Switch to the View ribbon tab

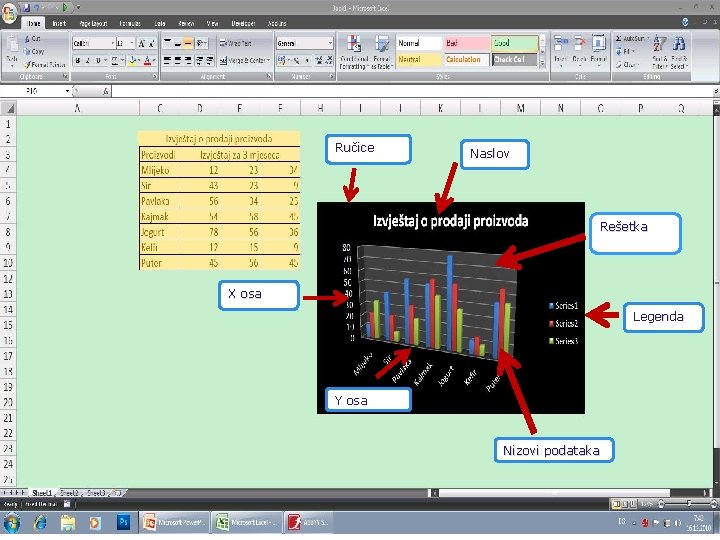tap(212, 23)
